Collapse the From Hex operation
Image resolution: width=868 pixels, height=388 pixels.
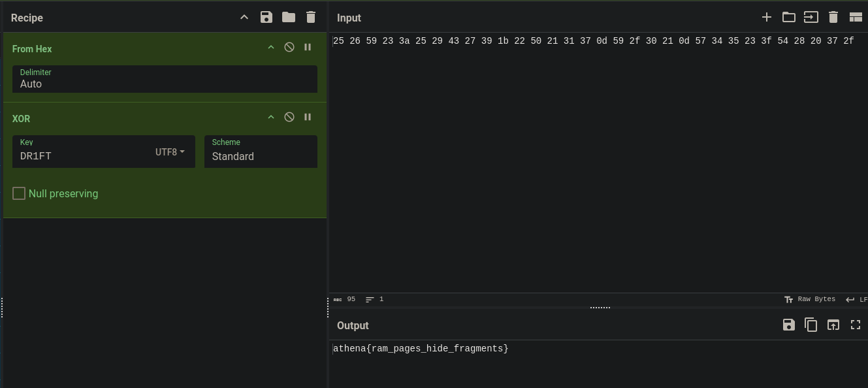coord(271,47)
